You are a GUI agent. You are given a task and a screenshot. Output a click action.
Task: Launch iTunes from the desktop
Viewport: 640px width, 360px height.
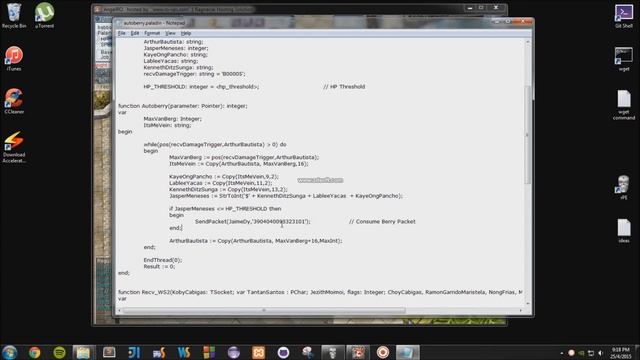14,58
